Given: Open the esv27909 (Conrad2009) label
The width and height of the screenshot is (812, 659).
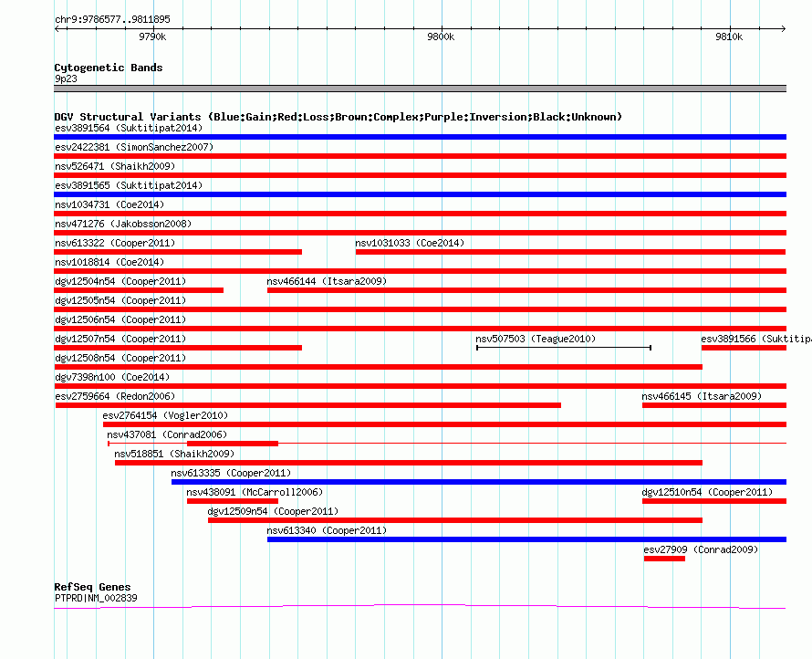Looking at the screenshot, I should (x=701, y=549).
